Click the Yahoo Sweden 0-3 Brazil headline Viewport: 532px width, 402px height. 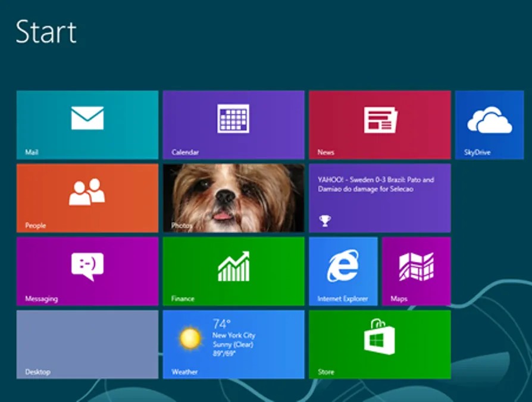pyautogui.click(x=375, y=185)
